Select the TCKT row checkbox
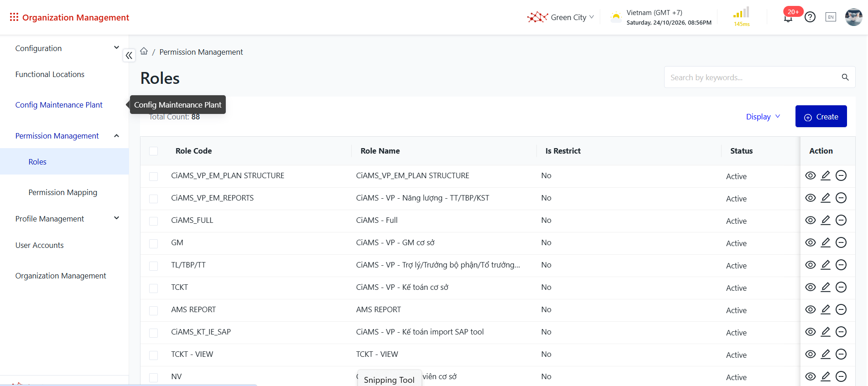This screenshot has height=386, width=868. click(154, 288)
